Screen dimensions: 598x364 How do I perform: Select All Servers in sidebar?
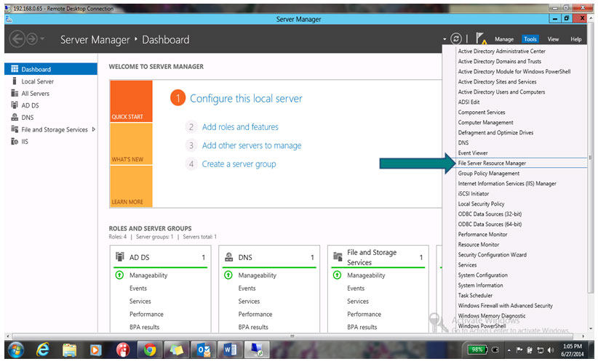35,93
